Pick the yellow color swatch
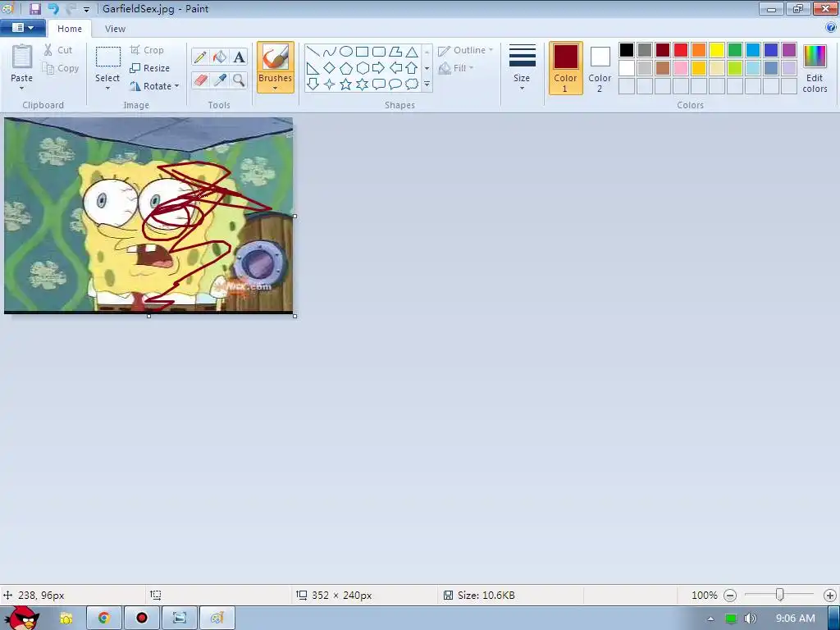The width and height of the screenshot is (840, 630). coord(717,50)
